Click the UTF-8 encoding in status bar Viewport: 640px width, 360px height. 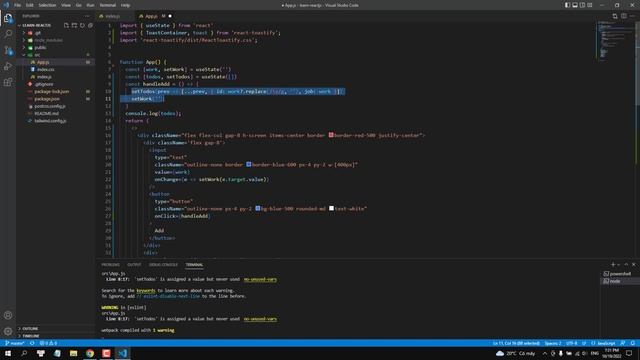tap(571, 343)
